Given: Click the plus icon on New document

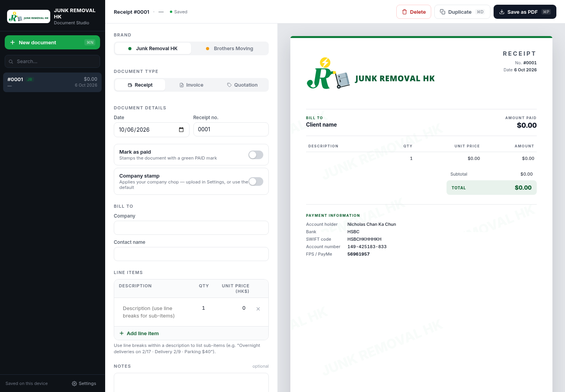Looking at the screenshot, I should [x=13, y=42].
